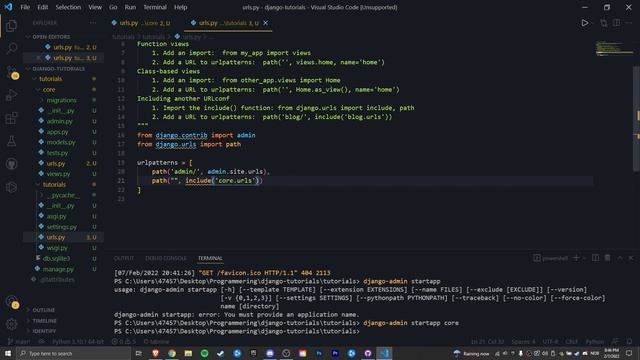Open the Terminal menu
640x360 pixels.
(x=155, y=7)
